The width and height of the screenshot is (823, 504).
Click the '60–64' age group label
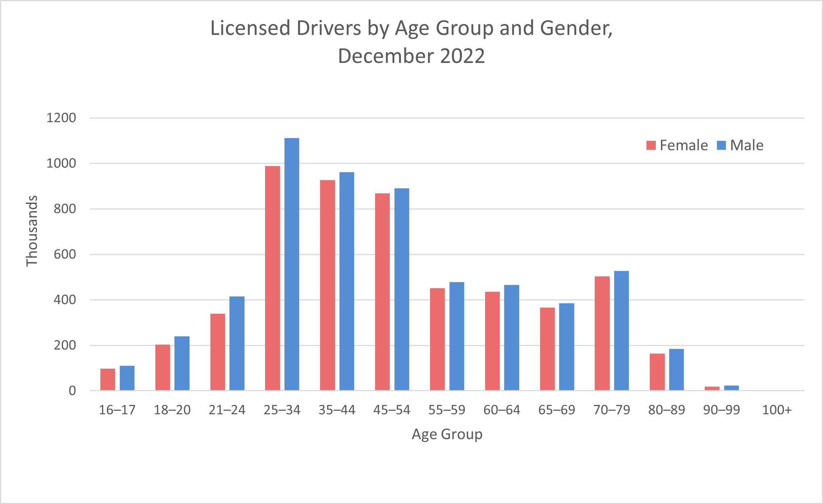502,410
